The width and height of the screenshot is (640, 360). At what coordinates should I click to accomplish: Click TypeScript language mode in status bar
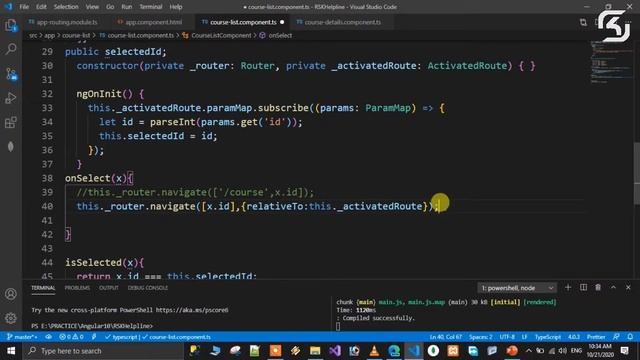point(548,337)
